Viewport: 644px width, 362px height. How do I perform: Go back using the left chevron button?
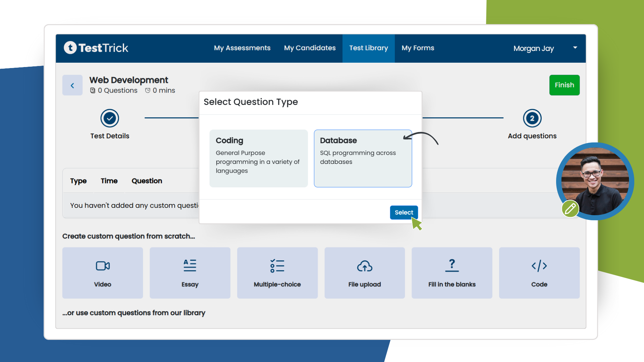(x=72, y=85)
